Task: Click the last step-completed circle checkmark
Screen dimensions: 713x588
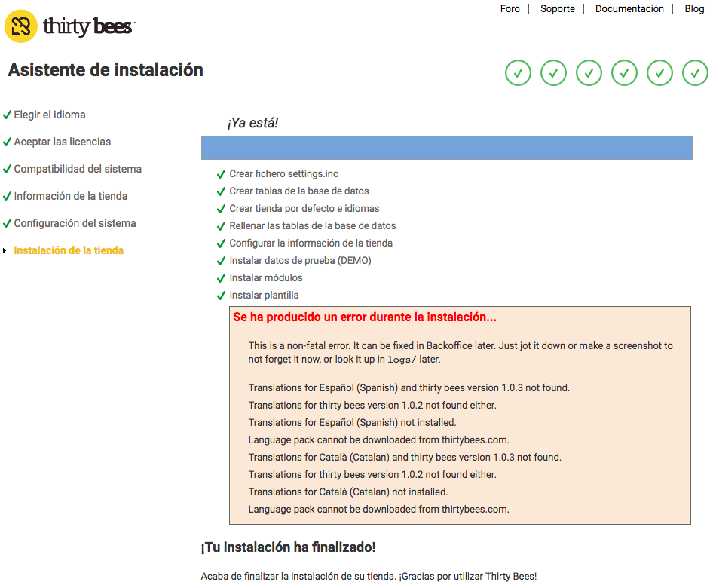Action: coord(695,73)
